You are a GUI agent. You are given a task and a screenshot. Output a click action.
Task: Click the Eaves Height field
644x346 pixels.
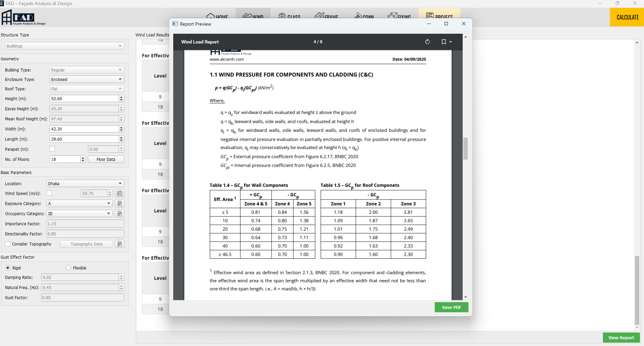84,109
